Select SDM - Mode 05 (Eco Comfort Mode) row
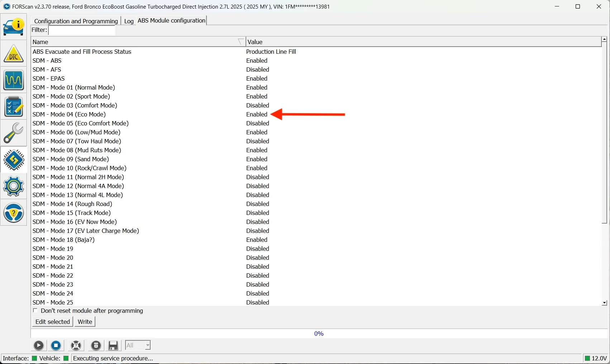The width and height of the screenshot is (610, 364). (316, 123)
